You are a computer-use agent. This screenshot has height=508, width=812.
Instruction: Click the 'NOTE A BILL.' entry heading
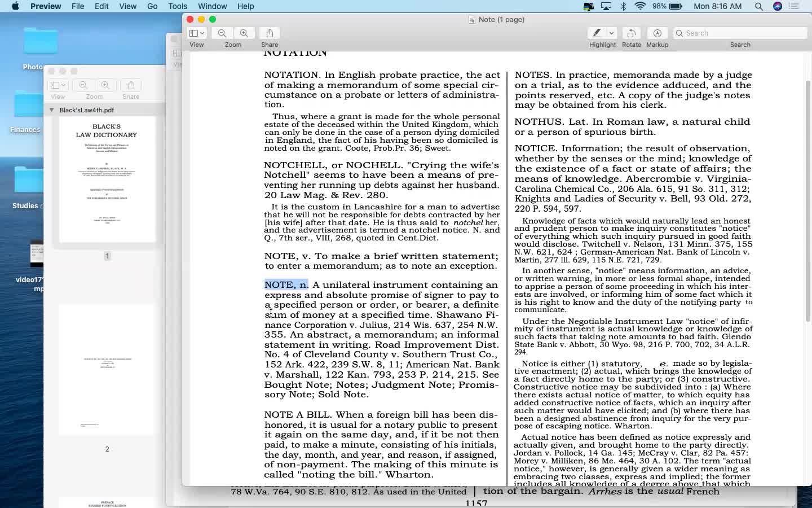tap(298, 415)
